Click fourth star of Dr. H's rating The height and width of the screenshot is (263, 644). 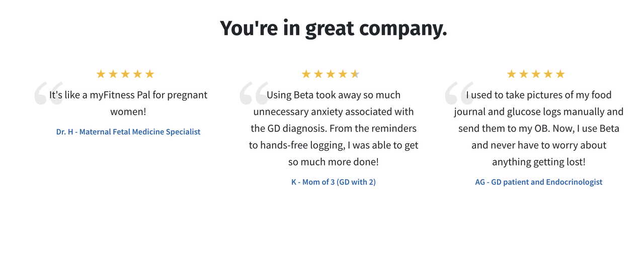pos(137,74)
